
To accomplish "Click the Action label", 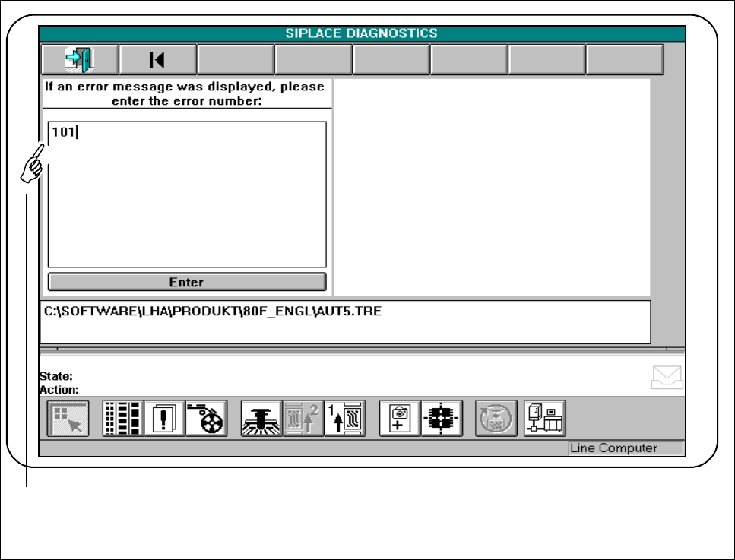I will [x=59, y=390].
